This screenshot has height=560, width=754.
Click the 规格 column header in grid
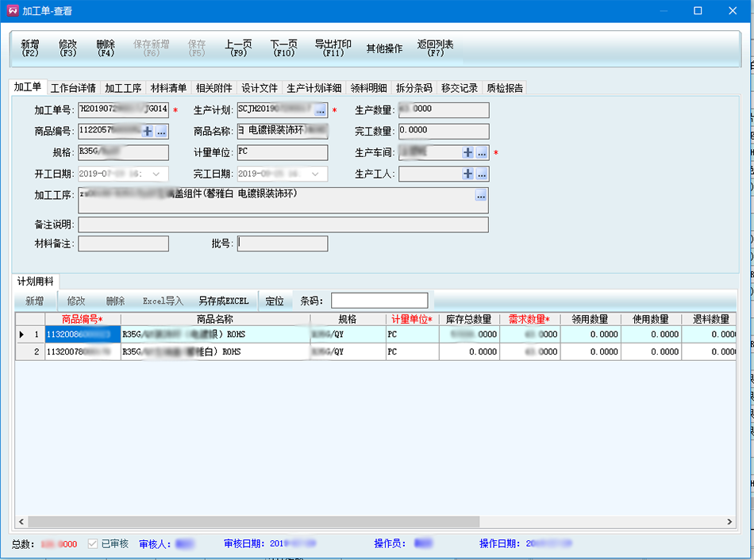pyautogui.click(x=348, y=319)
